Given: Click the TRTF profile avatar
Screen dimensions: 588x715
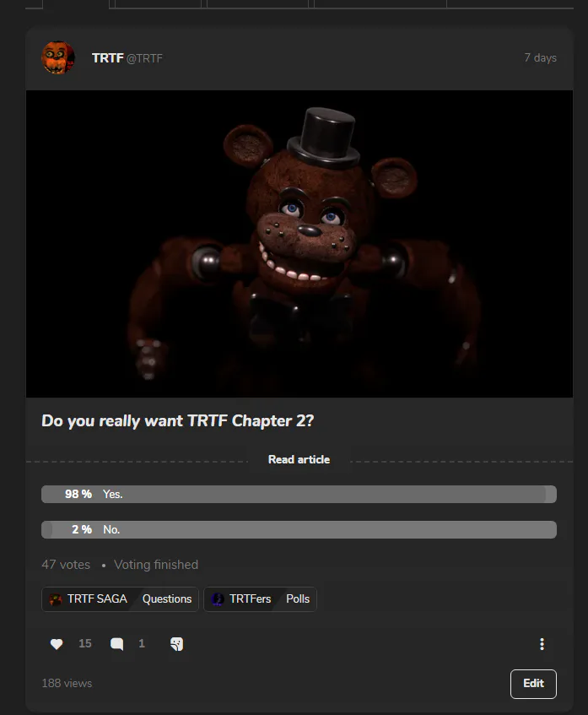Looking at the screenshot, I should pos(58,57).
